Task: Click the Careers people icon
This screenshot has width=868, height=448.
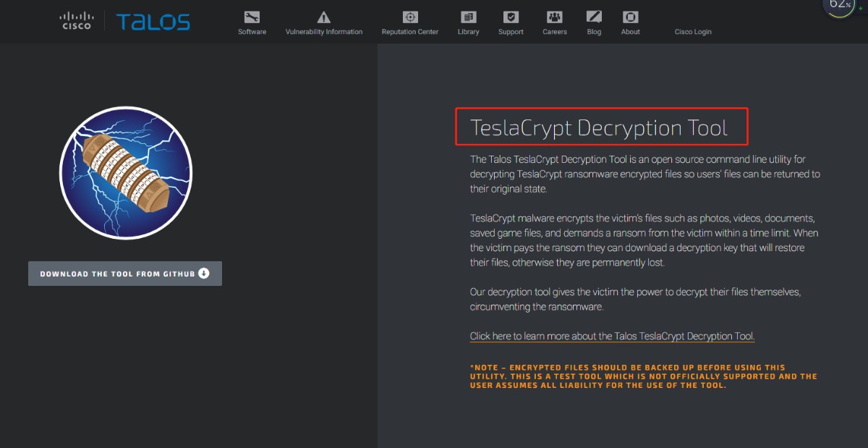Action: [x=555, y=17]
